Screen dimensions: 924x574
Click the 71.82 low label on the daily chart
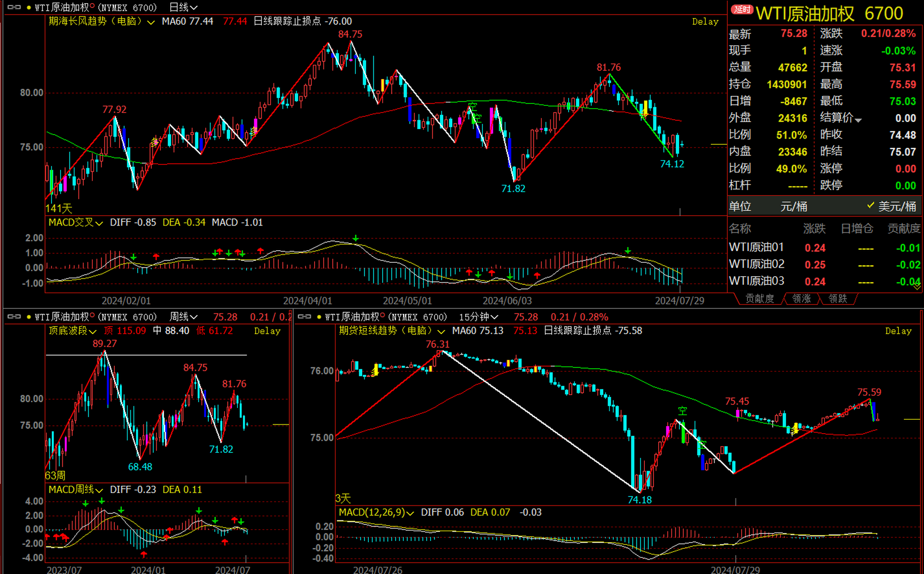(513, 189)
